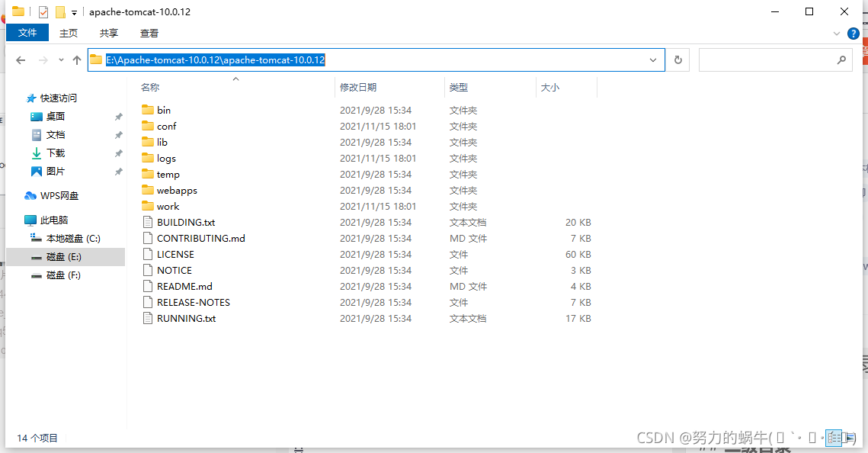Select the logs folder icon
This screenshot has width=868, height=453.
coord(147,158)
